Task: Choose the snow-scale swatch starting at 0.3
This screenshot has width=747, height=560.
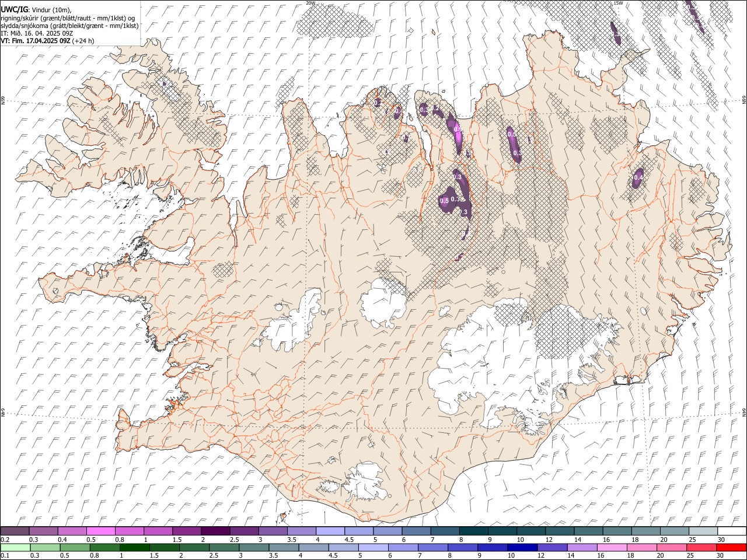Action: click(x=43, y=531)
